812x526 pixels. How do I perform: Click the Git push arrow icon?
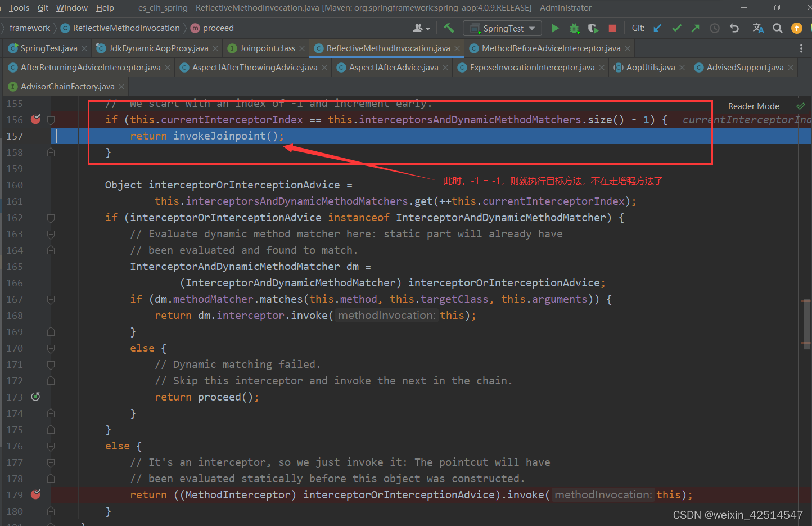(x=696, y=28)
